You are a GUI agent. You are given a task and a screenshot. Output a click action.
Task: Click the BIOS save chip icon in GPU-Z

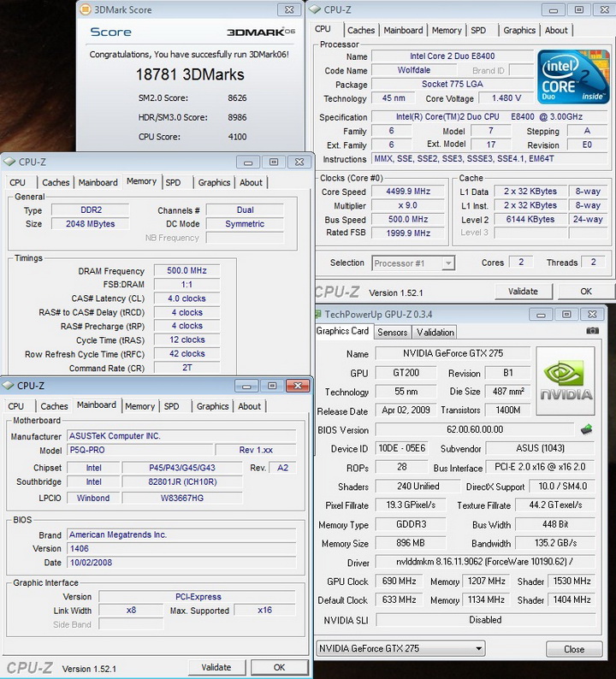586,429
